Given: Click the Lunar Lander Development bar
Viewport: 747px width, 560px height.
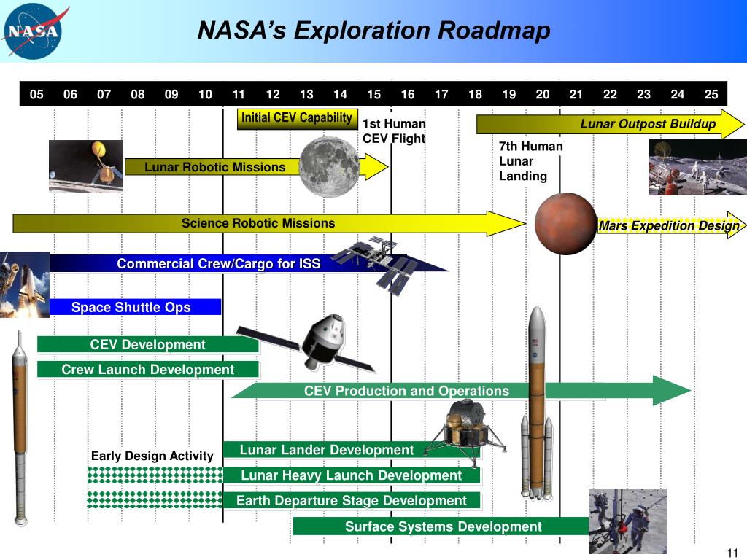Looking at the screenshot, I should (352, 449).
